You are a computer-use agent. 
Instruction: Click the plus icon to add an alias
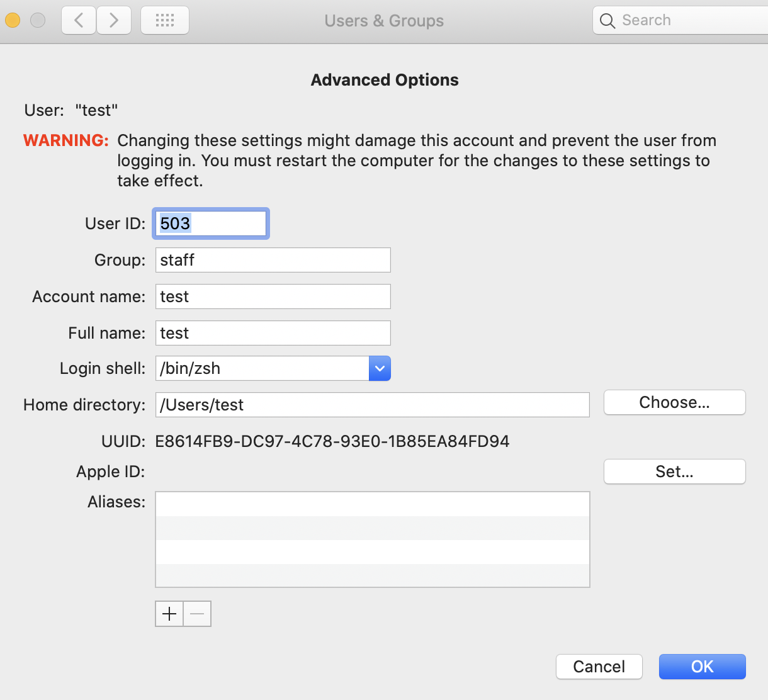[169, 614]
